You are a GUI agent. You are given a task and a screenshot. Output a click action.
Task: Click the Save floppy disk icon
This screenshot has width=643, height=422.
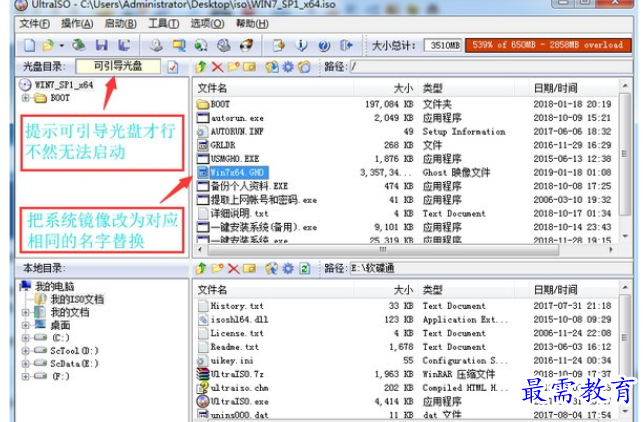pyautogui.click(x=101, y=45)
